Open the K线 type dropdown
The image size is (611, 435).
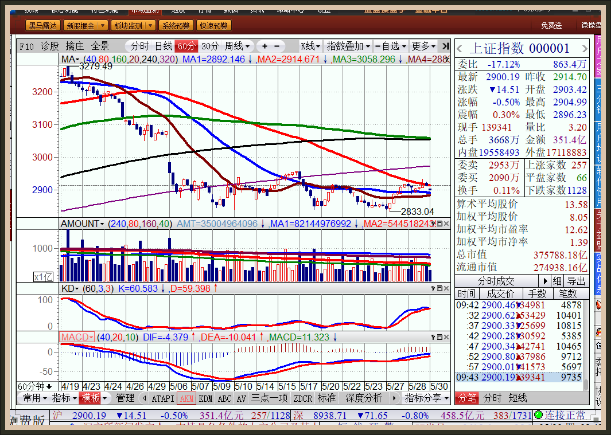tap(311, 46)
